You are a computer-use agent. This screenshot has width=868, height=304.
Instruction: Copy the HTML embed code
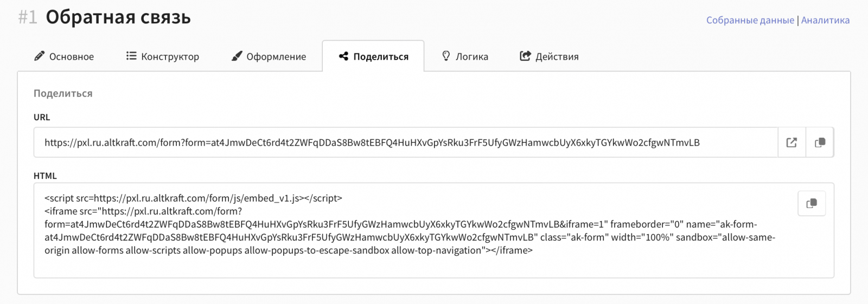812,203
